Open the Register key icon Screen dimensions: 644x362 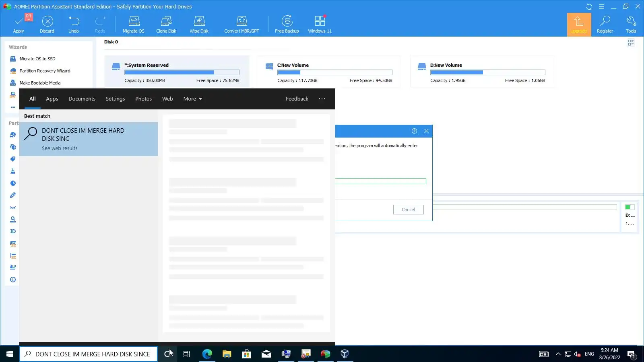605,25
